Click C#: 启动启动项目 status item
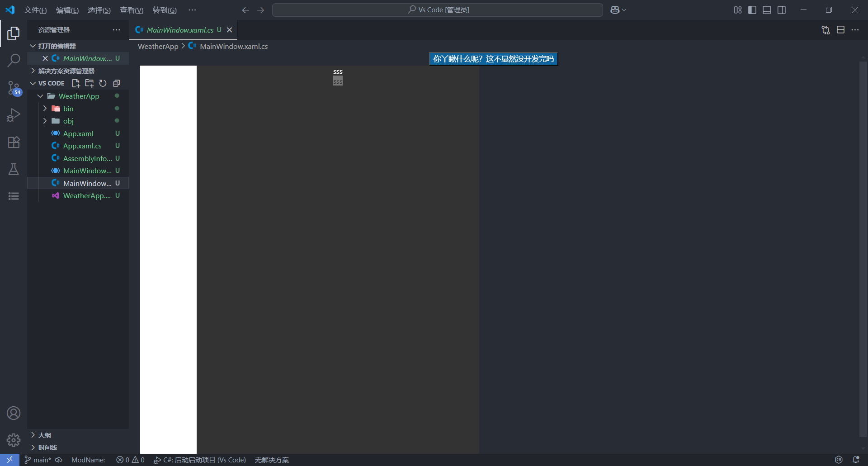This screenshot has width=868, height=466. pos(200,460)
